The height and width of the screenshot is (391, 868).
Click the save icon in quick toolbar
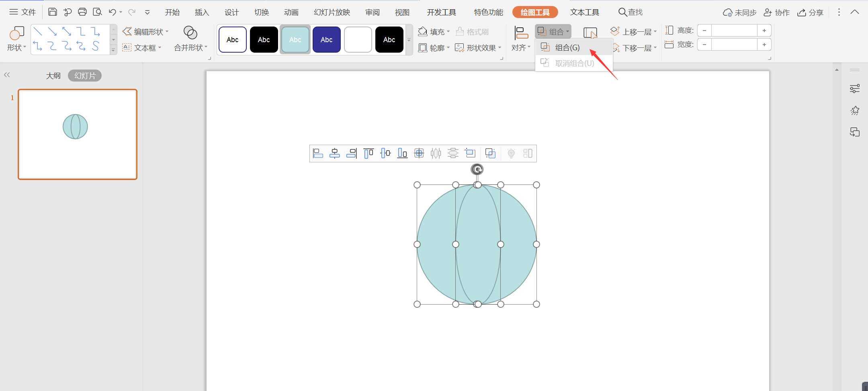click(52, 12)
